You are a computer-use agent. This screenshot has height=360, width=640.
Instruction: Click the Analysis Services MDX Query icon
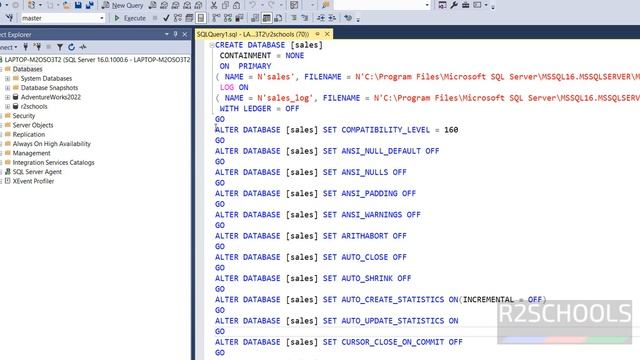click(x=164, y=5)
